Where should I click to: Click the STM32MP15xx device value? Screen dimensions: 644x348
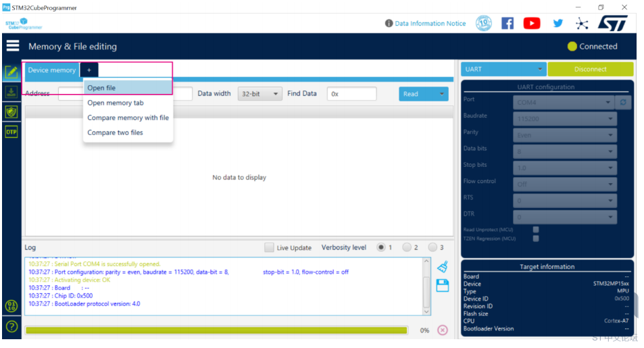click(x=611, y=284)
